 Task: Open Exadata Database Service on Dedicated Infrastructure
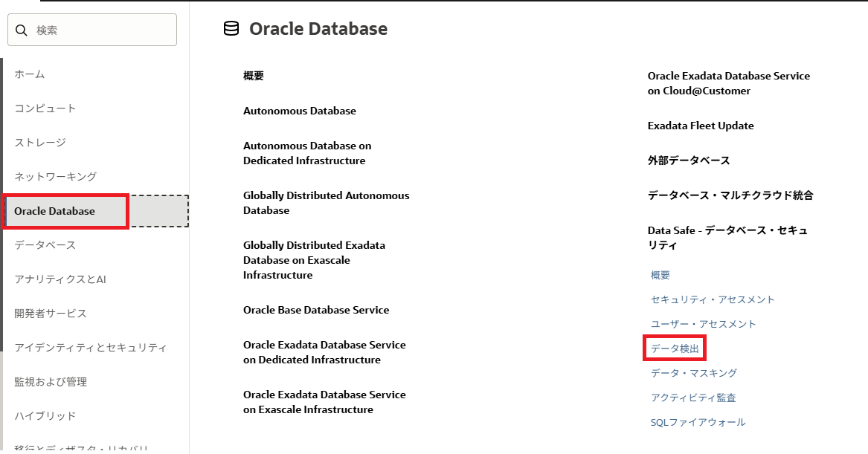(324, 352)
